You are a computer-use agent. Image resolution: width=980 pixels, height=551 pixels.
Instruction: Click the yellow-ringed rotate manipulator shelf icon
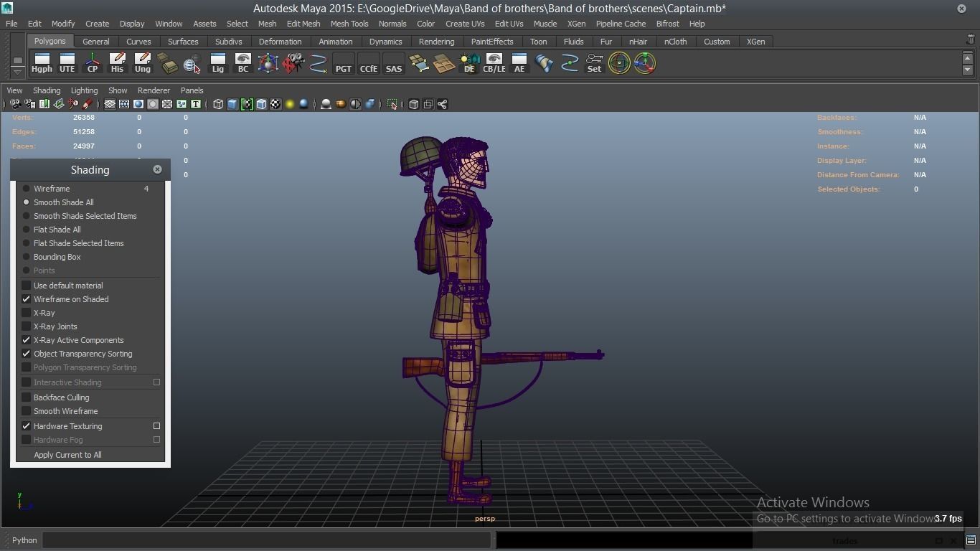pyautogui.click(x=619, y=63)
